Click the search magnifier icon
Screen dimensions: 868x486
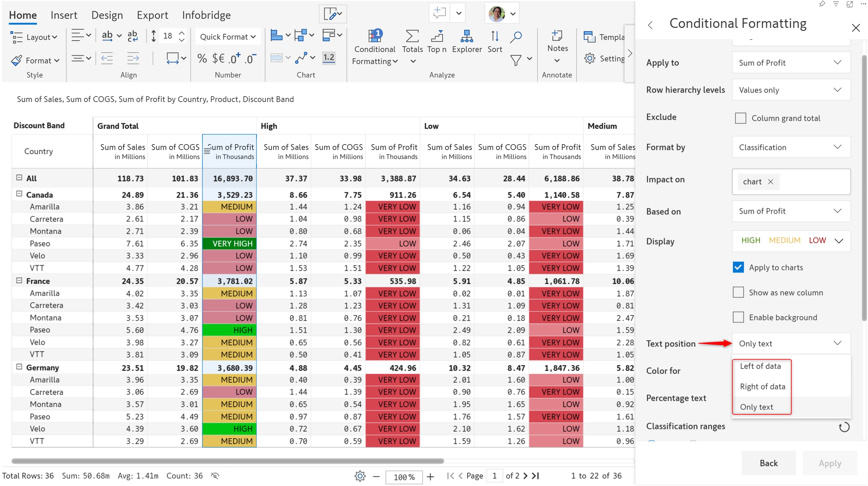516,37
